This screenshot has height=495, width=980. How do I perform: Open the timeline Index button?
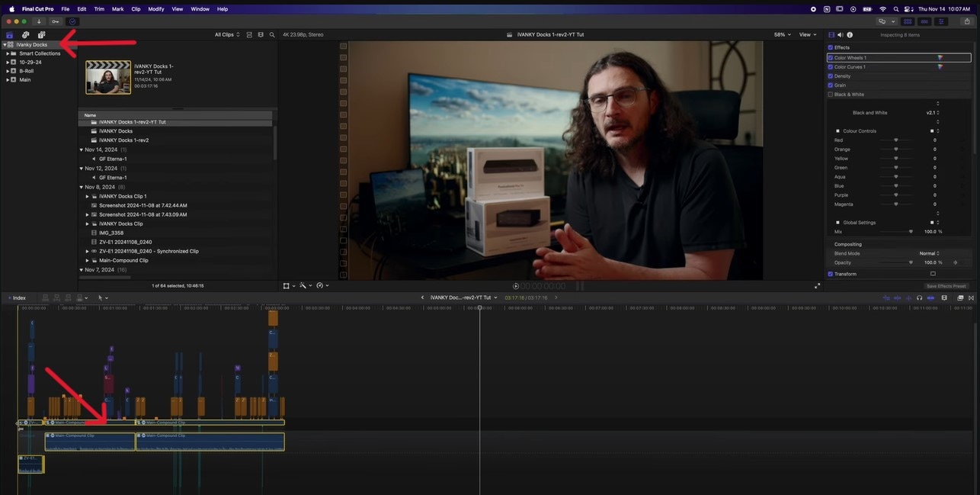(x=16, y=297)
